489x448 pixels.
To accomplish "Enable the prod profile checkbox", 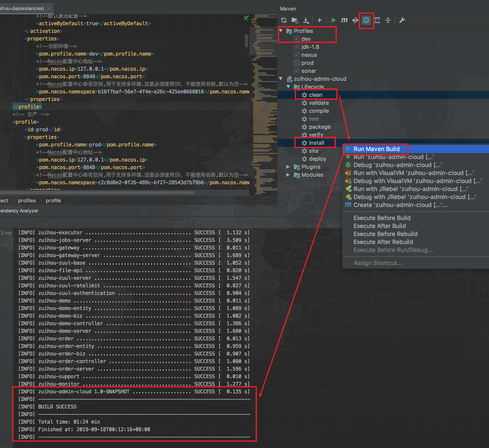I will click(x=297, y=63).
